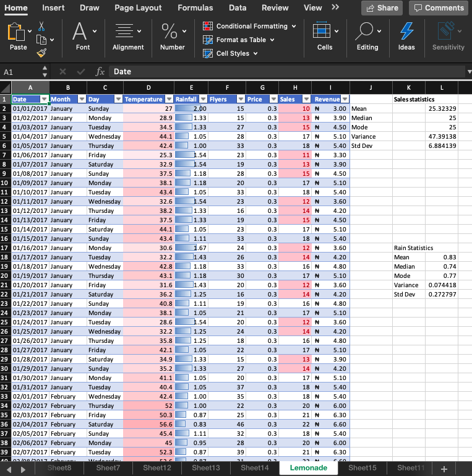The height and width of the screenshot is (476, 472).
Task: Open the Revenue column filter dropdown
Action: [x=345, y=99]
